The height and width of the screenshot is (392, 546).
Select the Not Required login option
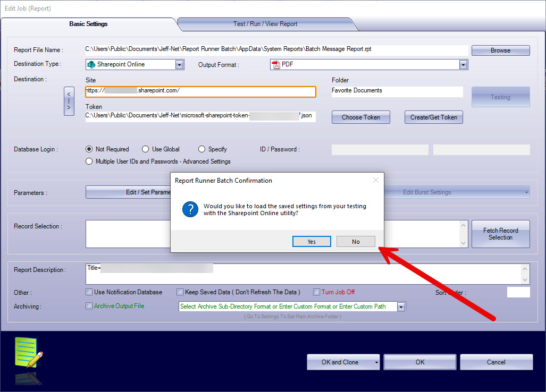coord(89,149)
